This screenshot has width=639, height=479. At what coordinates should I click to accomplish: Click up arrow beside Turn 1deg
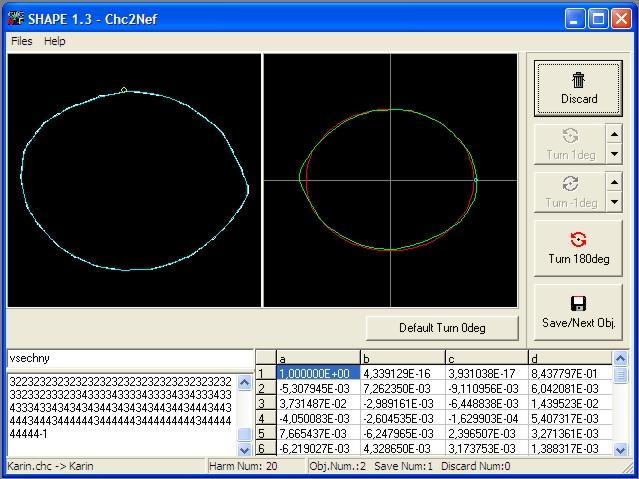click(x=614, y=134)
